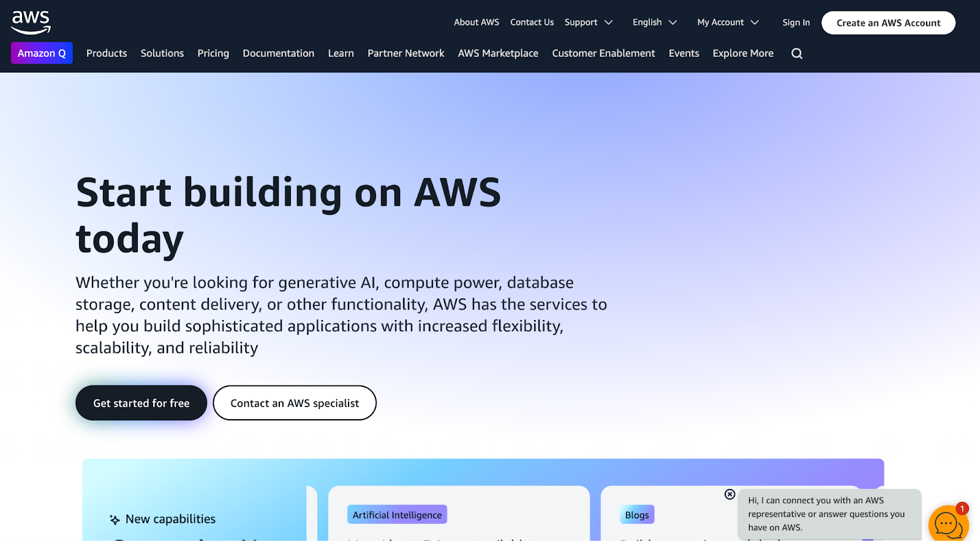Select the Learn menu item
980x541 pixels.
tap(341, 53)
